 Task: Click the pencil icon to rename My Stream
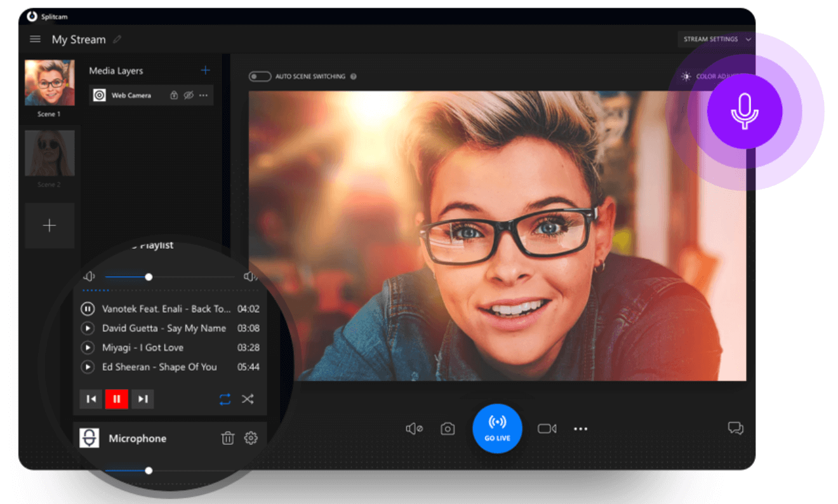117,39
